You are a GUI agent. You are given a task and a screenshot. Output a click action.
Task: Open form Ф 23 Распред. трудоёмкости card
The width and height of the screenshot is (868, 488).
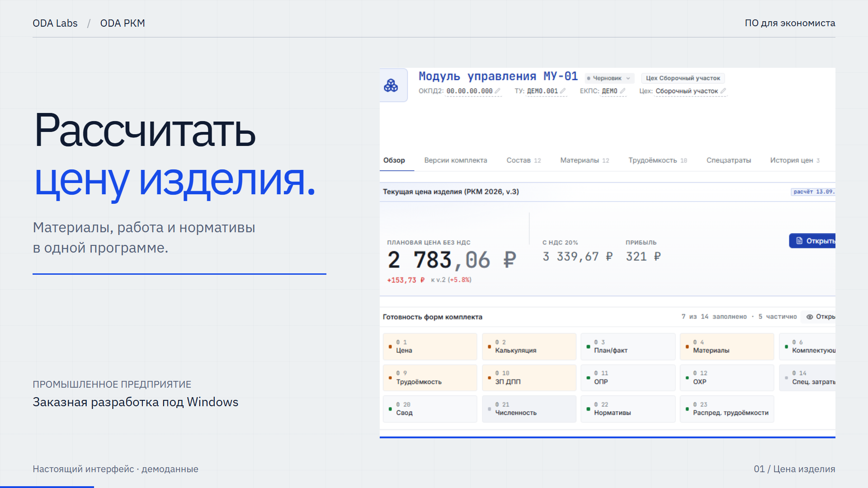click(x=727, y=409)
